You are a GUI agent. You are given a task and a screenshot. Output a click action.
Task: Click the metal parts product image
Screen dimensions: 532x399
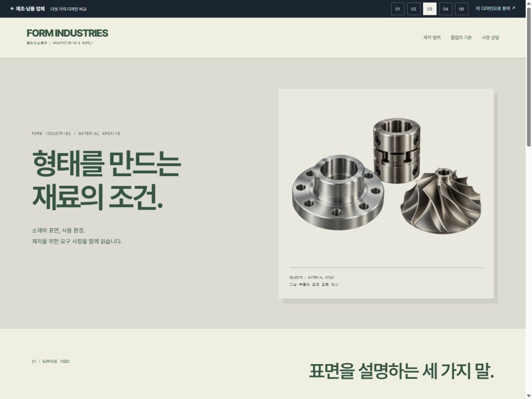(x=386, y=175)
